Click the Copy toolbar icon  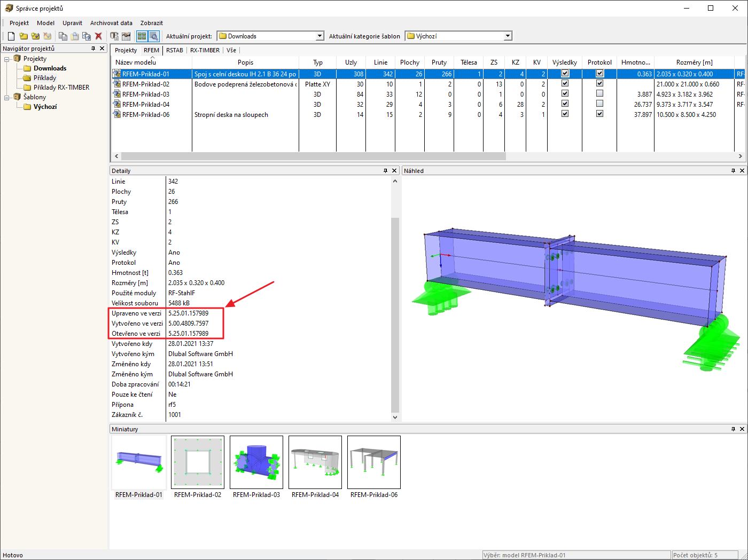63,36
